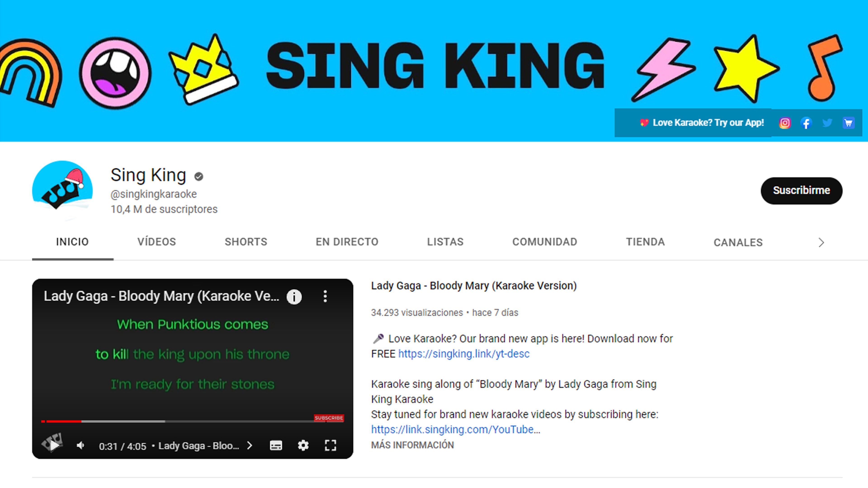Play the Bloody Mary karaoke video
The height and width of the screenshot is (488, 868).
click(54, 445)
